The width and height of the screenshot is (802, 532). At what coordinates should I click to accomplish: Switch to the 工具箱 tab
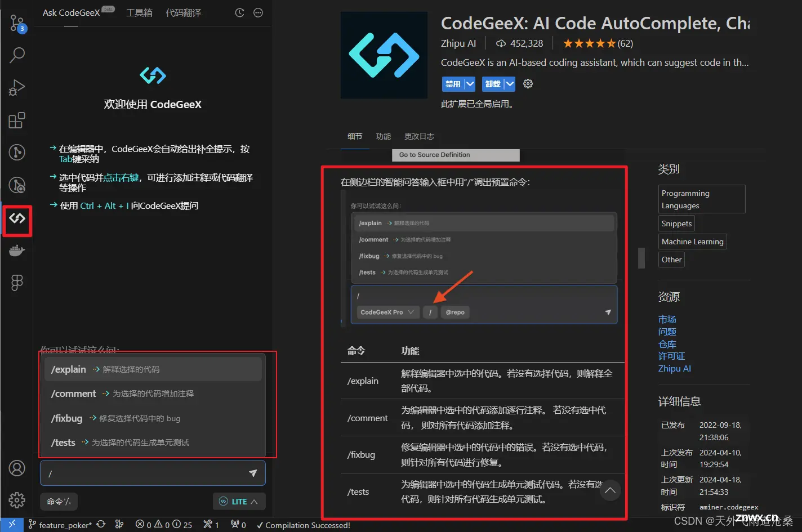pyautogui.click(x=139, y=12)
